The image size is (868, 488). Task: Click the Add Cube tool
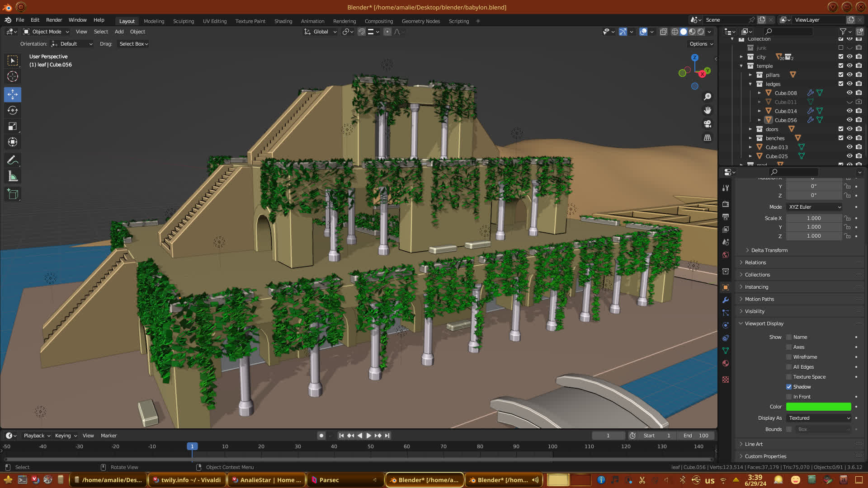pyautogui.click(x=13, y=194)
